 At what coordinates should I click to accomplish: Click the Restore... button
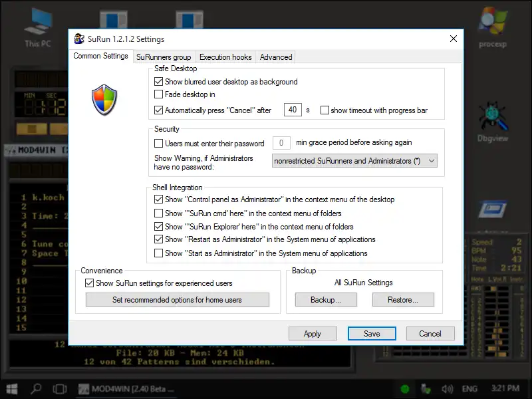pyautogui.click(x=403, y=300)
